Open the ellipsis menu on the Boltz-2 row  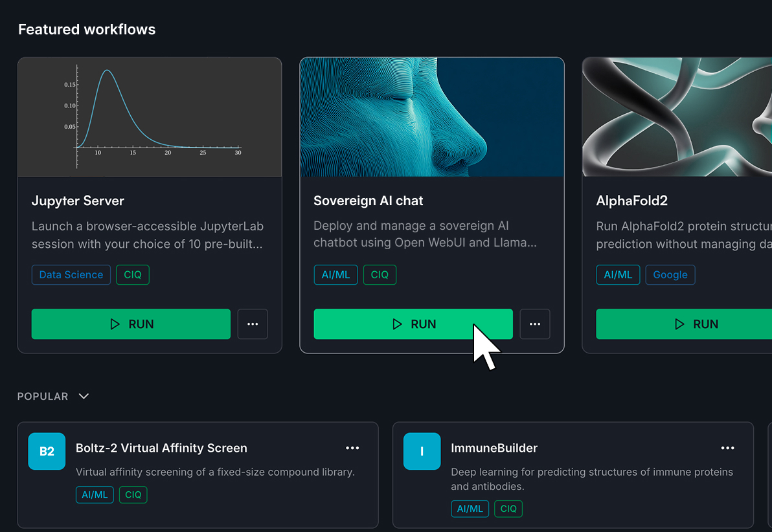[x=352, y=448]
